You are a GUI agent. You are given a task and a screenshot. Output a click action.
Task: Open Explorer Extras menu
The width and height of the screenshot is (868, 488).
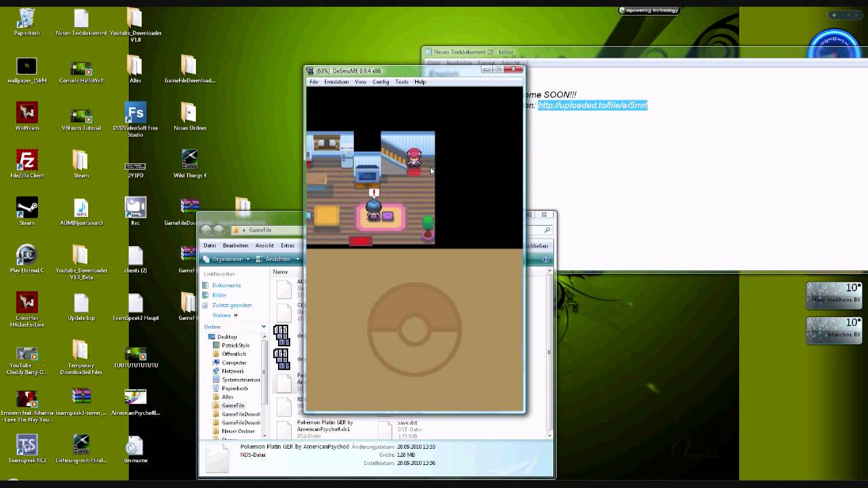(288, 245)
